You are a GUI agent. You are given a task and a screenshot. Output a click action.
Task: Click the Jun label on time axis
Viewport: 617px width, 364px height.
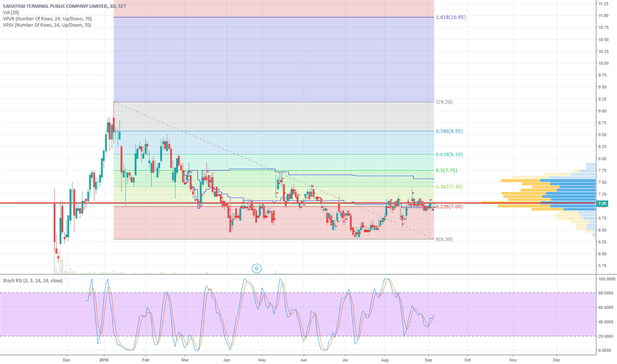[x=303, y=359]
